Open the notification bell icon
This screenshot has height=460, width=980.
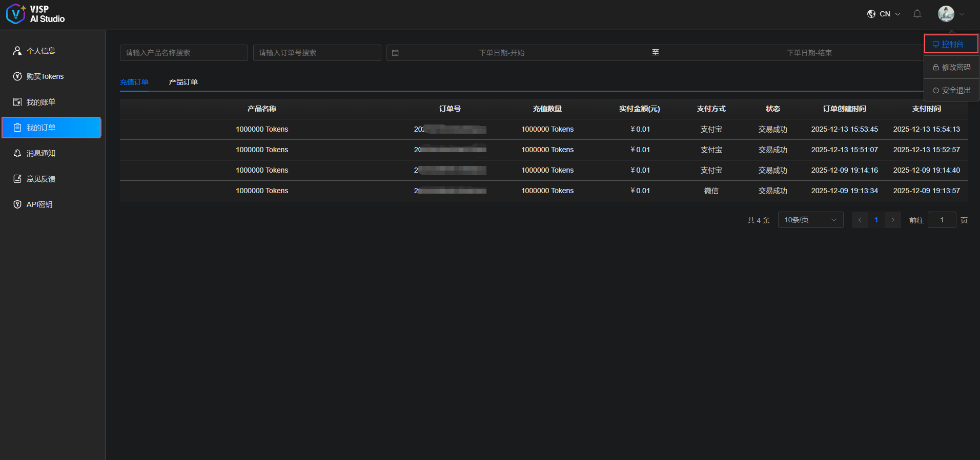(917, 14)
